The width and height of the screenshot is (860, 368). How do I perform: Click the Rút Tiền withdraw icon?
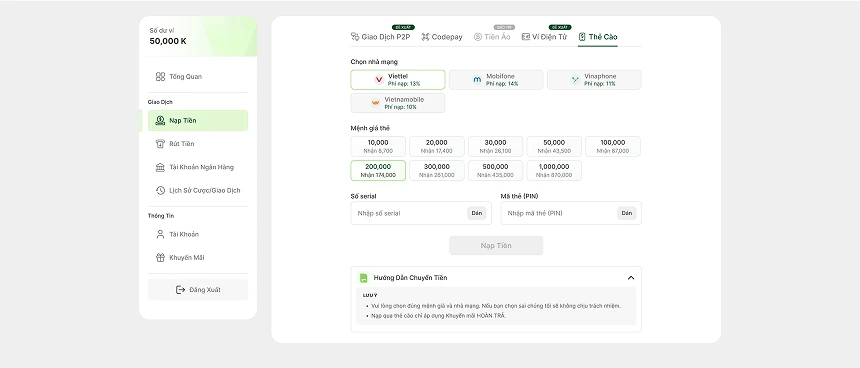tap(160, 144)
